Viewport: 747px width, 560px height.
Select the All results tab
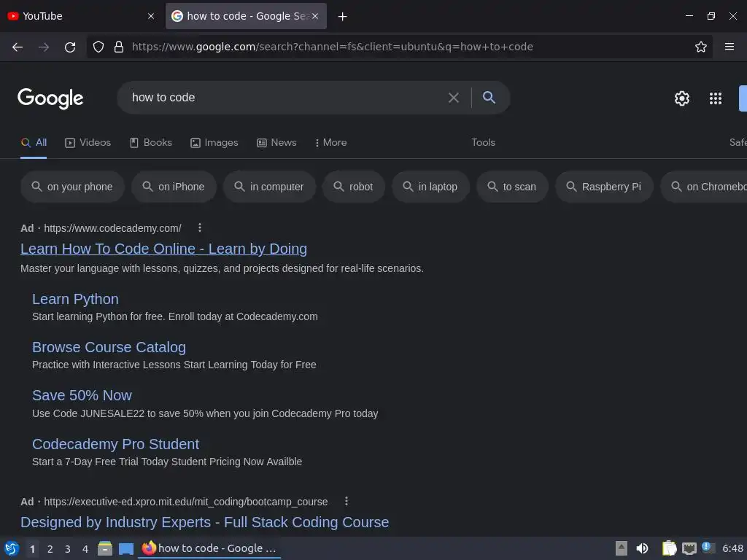[34, 142]
